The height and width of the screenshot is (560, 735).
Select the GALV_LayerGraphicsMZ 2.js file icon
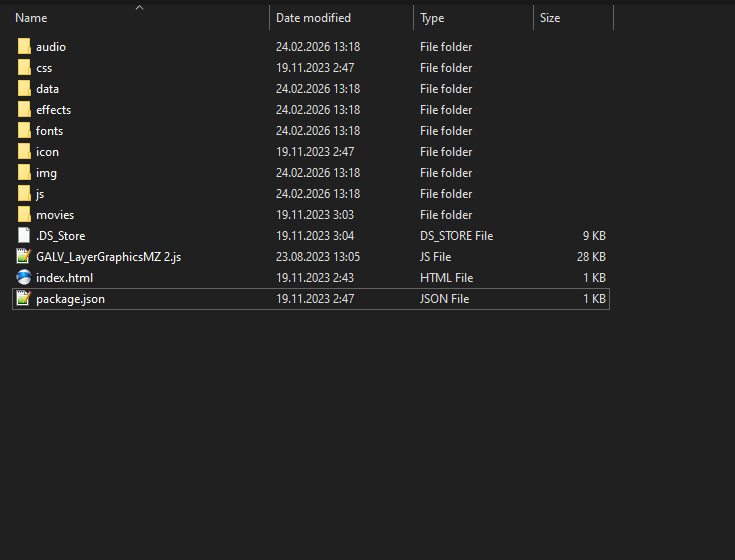pos(24,257)
